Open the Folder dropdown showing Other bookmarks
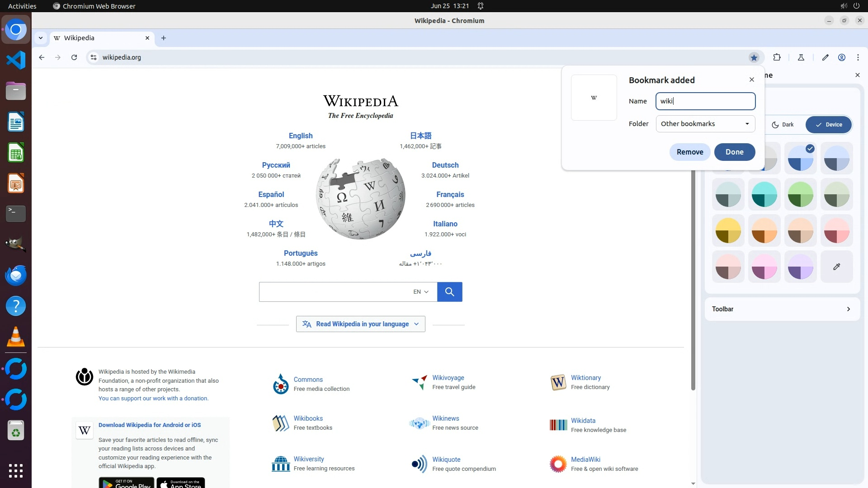The image size is (868, 488). (705, 124)
